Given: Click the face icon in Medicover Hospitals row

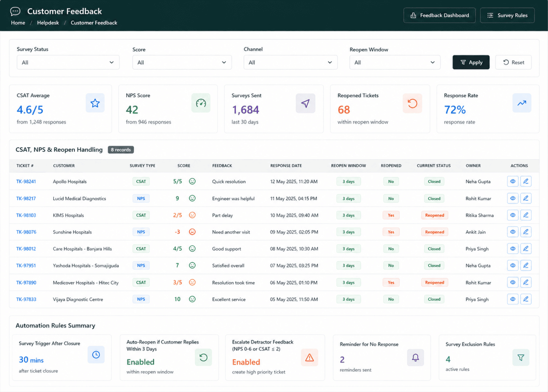Looking at the screenshot, I should click(x=192, y=283).
